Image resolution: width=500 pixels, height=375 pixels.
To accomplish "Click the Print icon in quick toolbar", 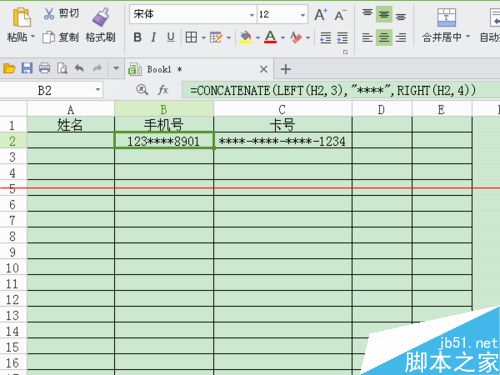I will [x=44, y=68].
